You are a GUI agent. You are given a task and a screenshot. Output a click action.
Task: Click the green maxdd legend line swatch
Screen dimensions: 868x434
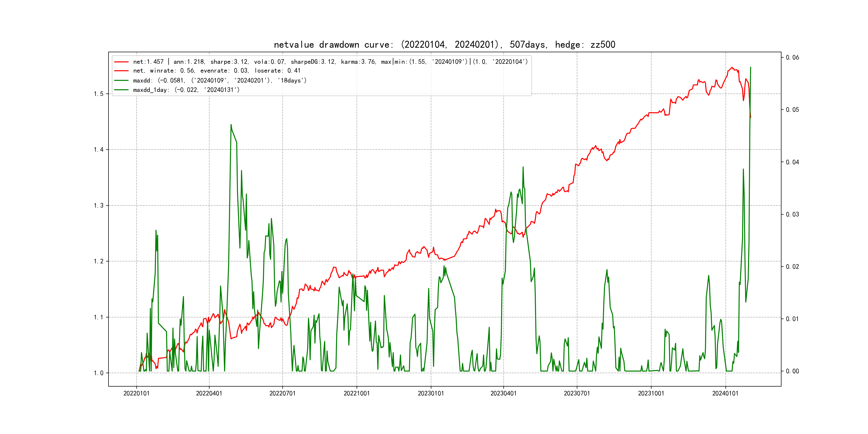point(121,81)
